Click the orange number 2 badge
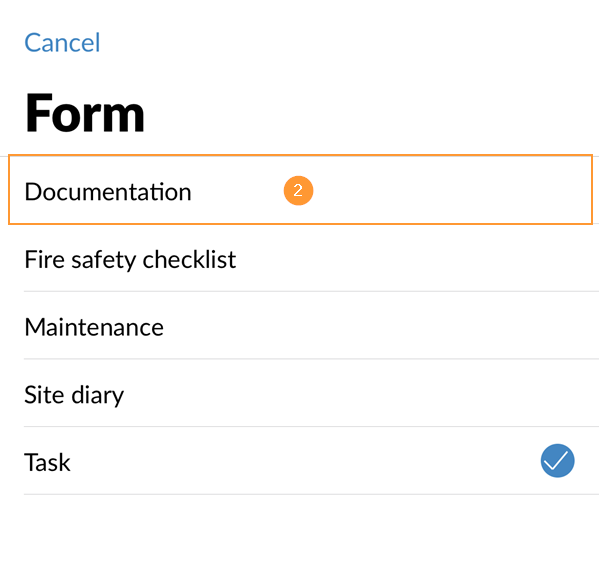The image size is (599, 578). [x=298, y=190]
